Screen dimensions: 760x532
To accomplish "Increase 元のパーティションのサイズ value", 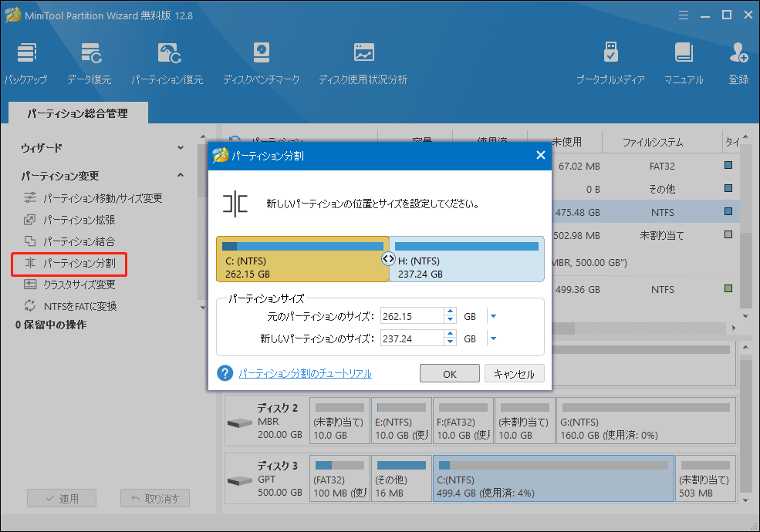I will (451, 312).
